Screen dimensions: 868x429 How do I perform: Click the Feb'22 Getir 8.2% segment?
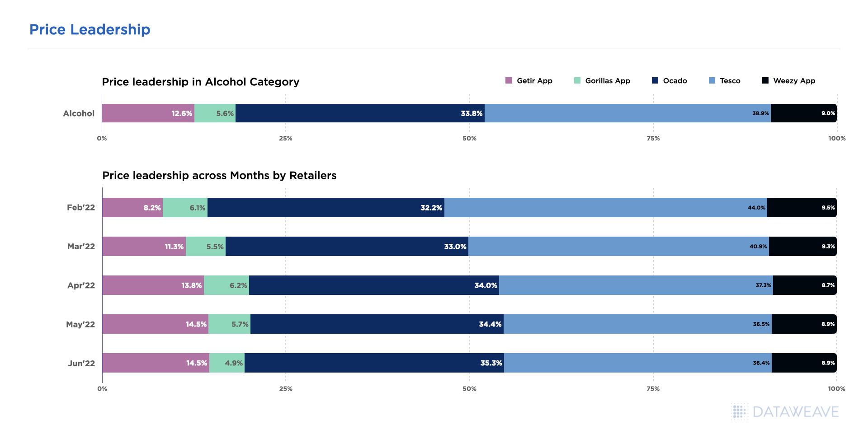(132, 208)
